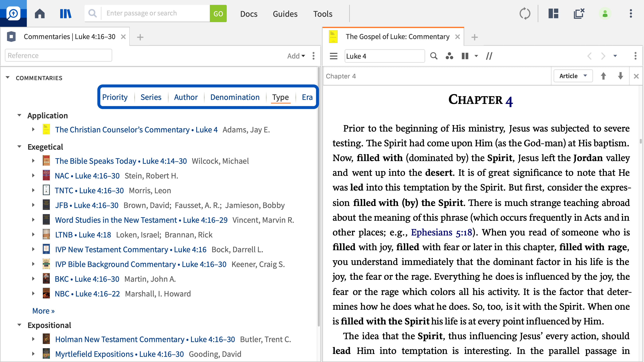Open the Guides menu
644x362 pixels.
tap(285, 14)
